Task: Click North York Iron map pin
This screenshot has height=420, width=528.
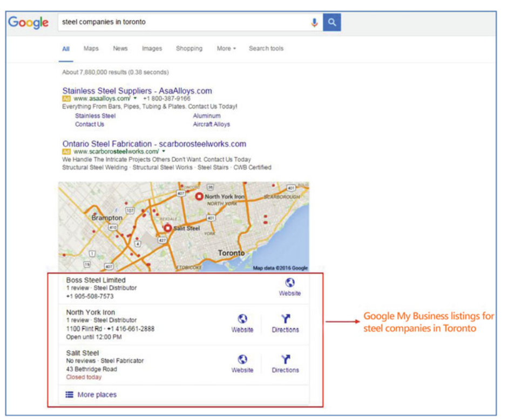Action: pyautogui.click(x=199, y=197)
